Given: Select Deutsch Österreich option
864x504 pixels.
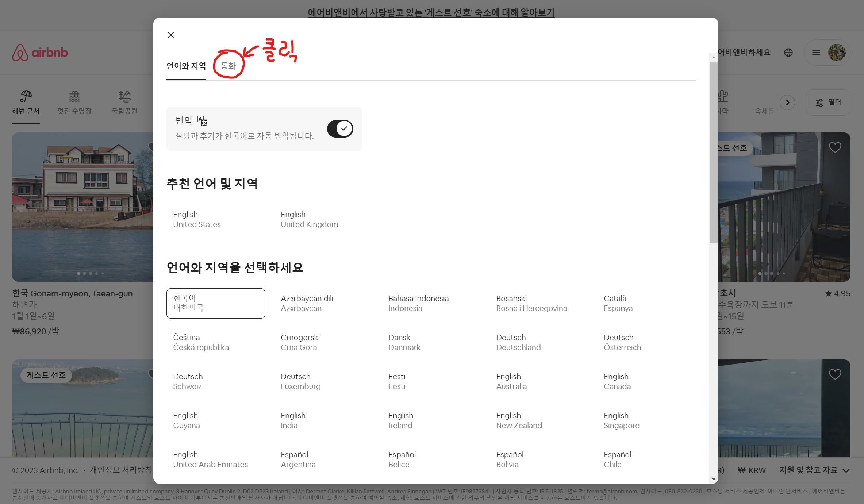Looking at the screenshot, I should [646, 342].
